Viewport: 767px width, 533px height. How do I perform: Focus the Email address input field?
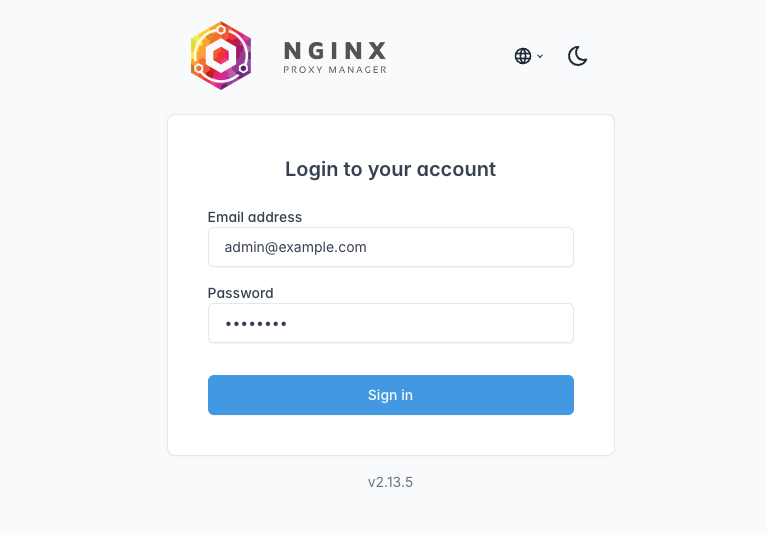coord(391,247)
